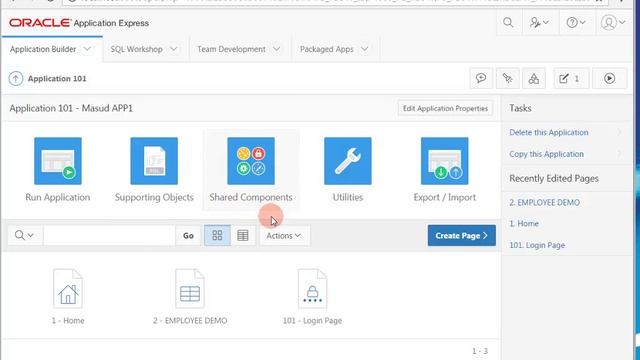
Task: Go up from Application 101 arrow icon
Action: pyautogui.click(x=16, y=78)
